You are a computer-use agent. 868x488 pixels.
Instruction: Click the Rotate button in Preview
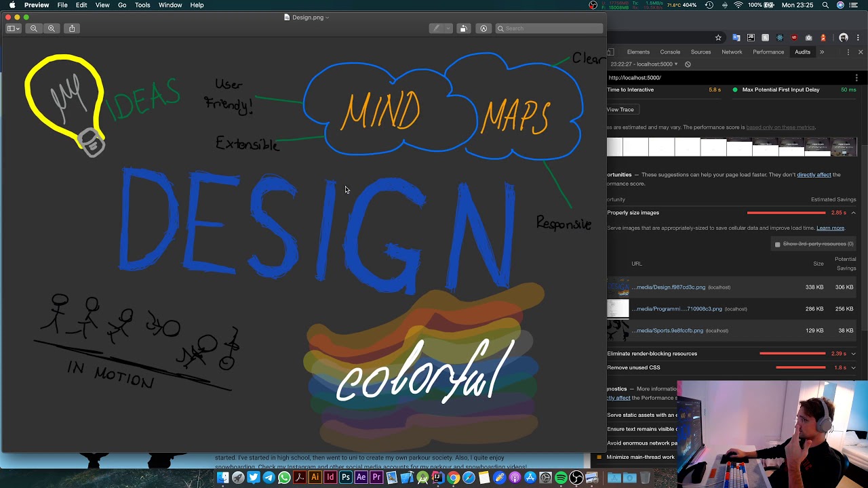pos(463,28)
